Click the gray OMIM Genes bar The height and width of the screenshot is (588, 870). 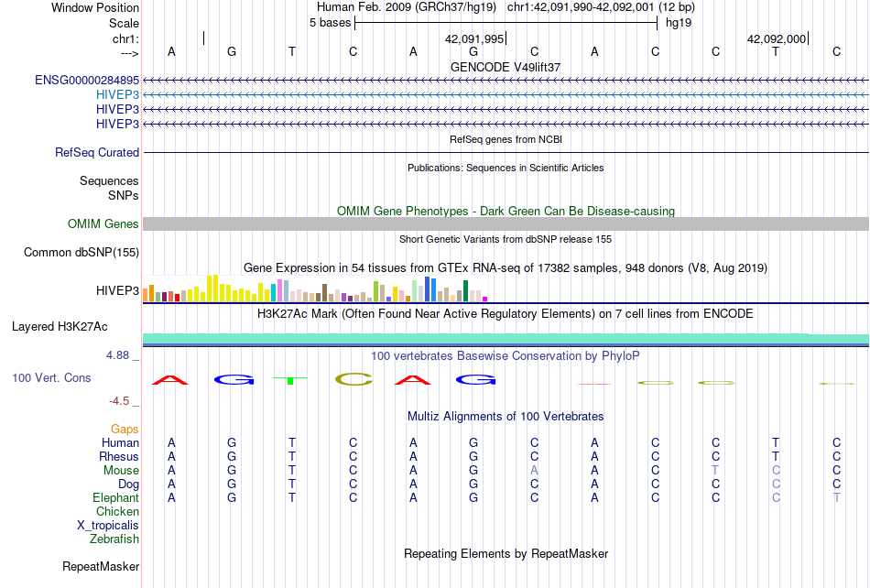506,224
